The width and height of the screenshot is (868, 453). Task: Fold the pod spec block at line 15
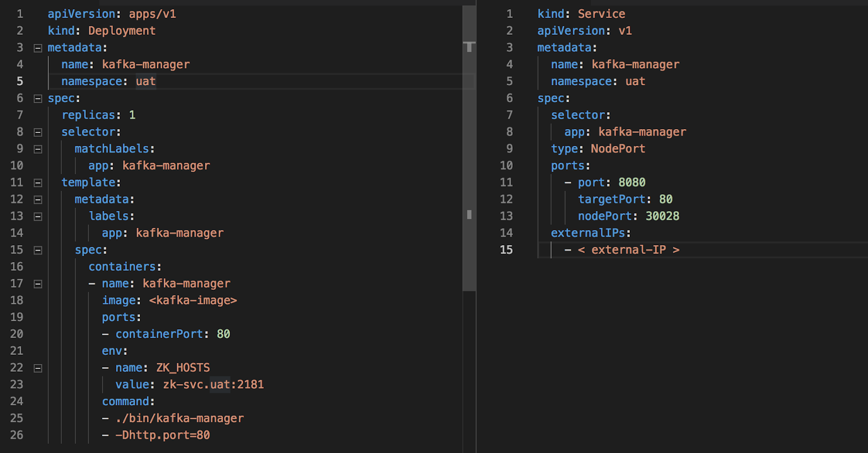click(x=38, y=251)
